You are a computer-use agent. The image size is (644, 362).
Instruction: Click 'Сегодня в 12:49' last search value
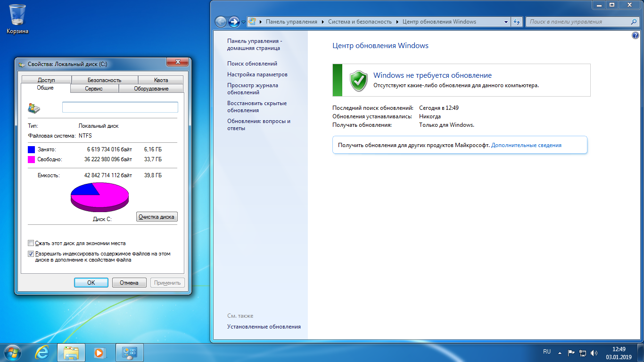point(439,108)
